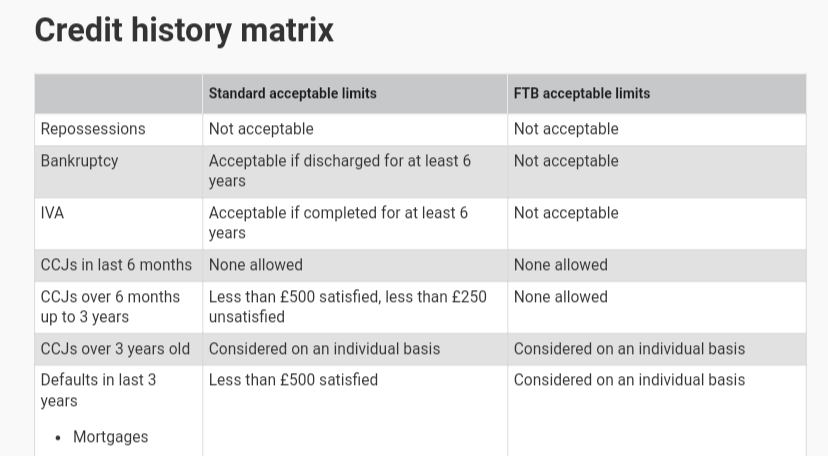Viewport: 828px width, 456px height.
Task: Click the "FTB acceptable limits" column header
Action: coord(581,93)
